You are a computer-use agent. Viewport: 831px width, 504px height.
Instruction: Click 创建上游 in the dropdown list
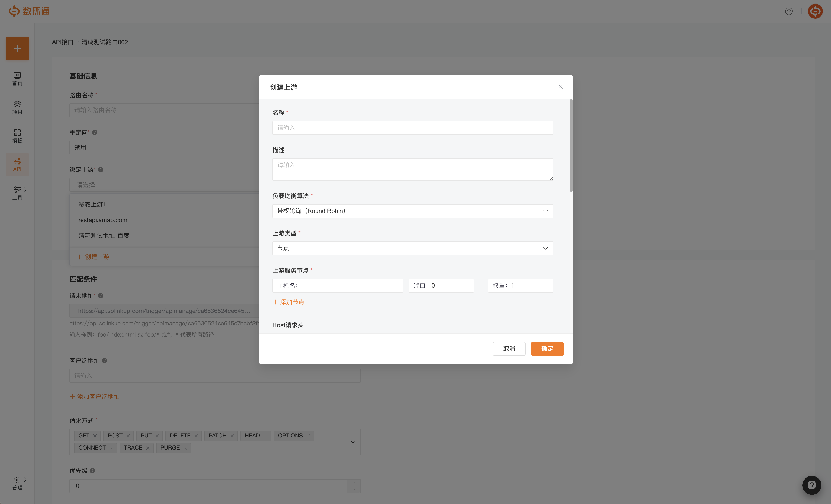[93, 257]
